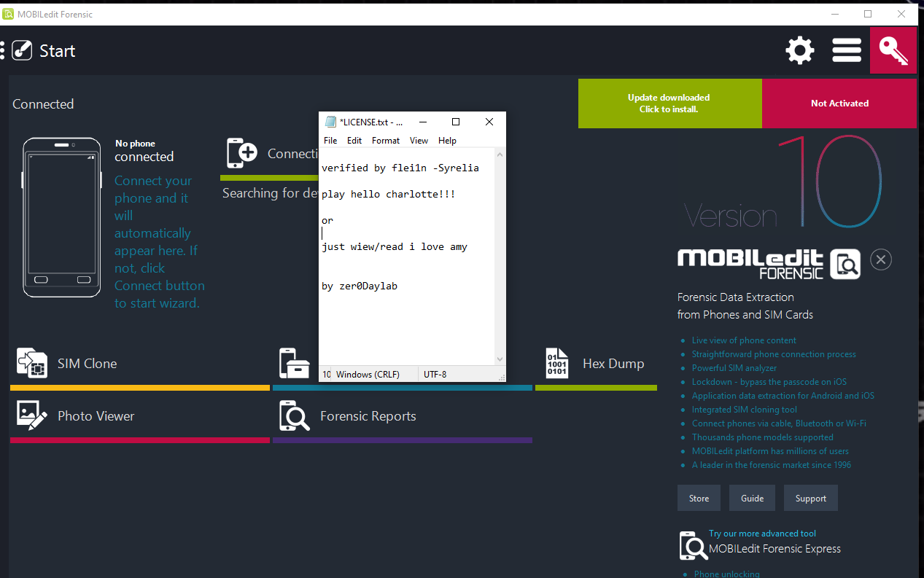Open the Forensic Reports tile label
The image size is (924, 578).
tap(368, 416)
